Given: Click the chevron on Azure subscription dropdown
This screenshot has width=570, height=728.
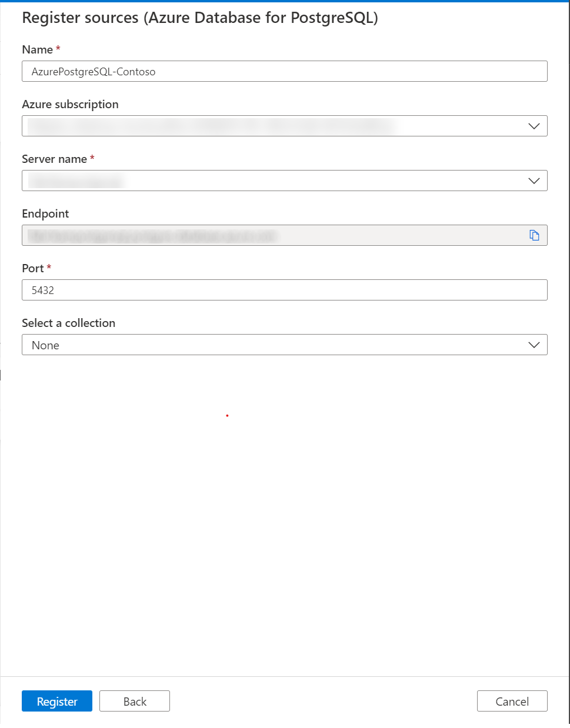Looking at the screenshot, I should [x=533, y=126].
